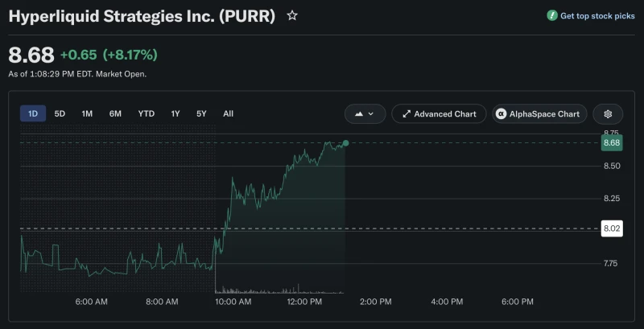Show the All time range

[229, 113]
